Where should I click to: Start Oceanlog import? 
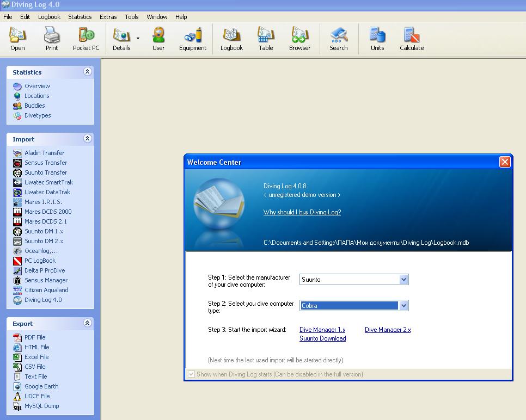35,251
